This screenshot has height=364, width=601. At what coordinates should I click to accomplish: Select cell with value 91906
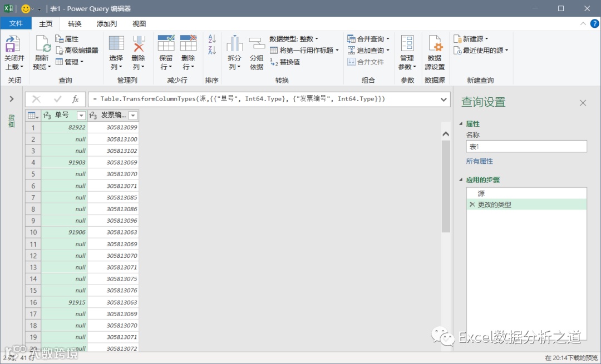coord(65,232)
